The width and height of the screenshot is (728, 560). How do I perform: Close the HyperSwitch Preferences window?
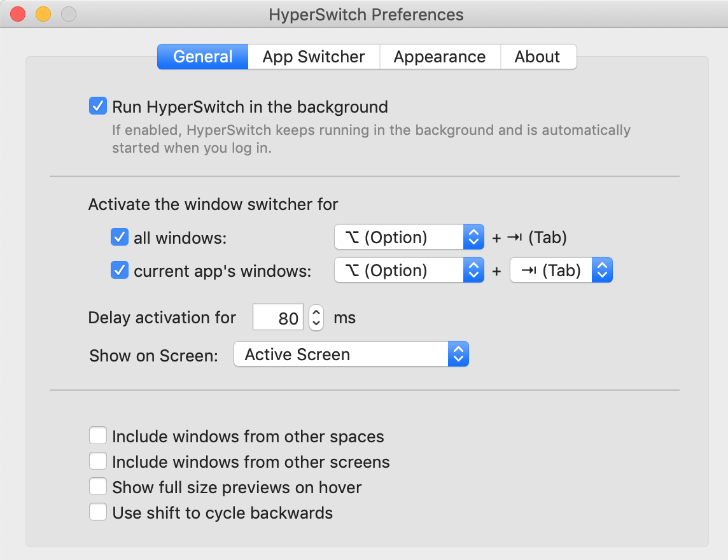pos(18,14)
